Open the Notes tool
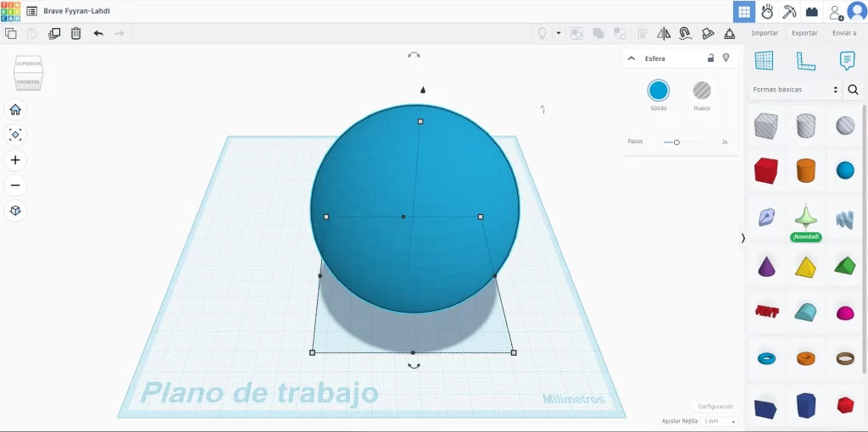The height and width of the screenshot is (432, 868). pyautogui.click(x=847, y=60)
